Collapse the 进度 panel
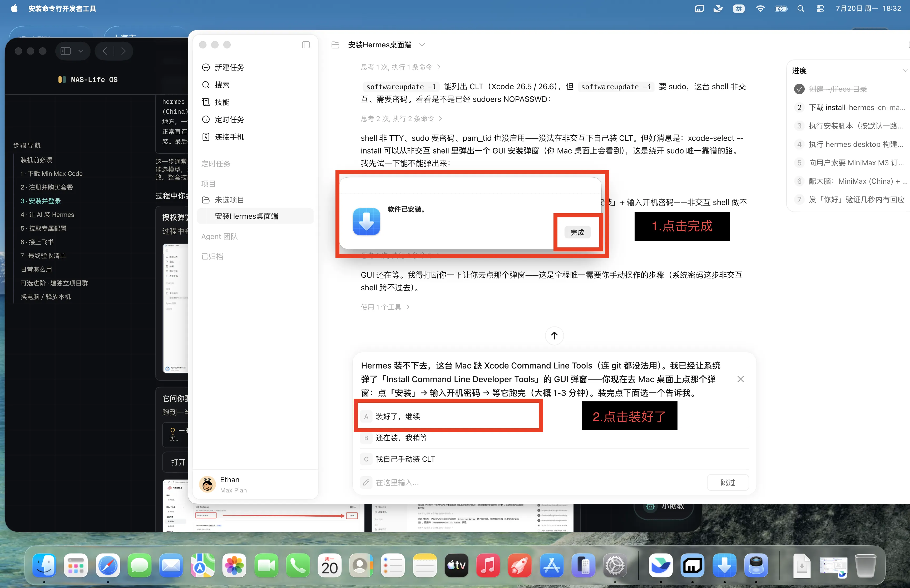The image size is (910, 588). click(x=906, y=71)
